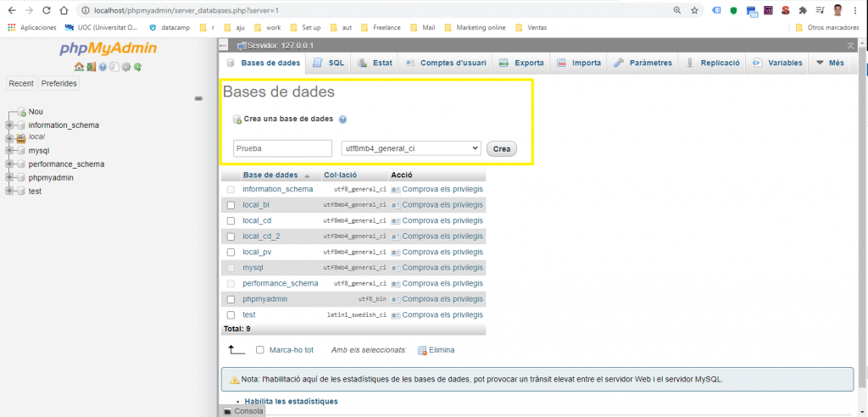Expand the test tree node
Image resolution: width=868 pixels, height=417 pixels.
(x=9, y=191)
